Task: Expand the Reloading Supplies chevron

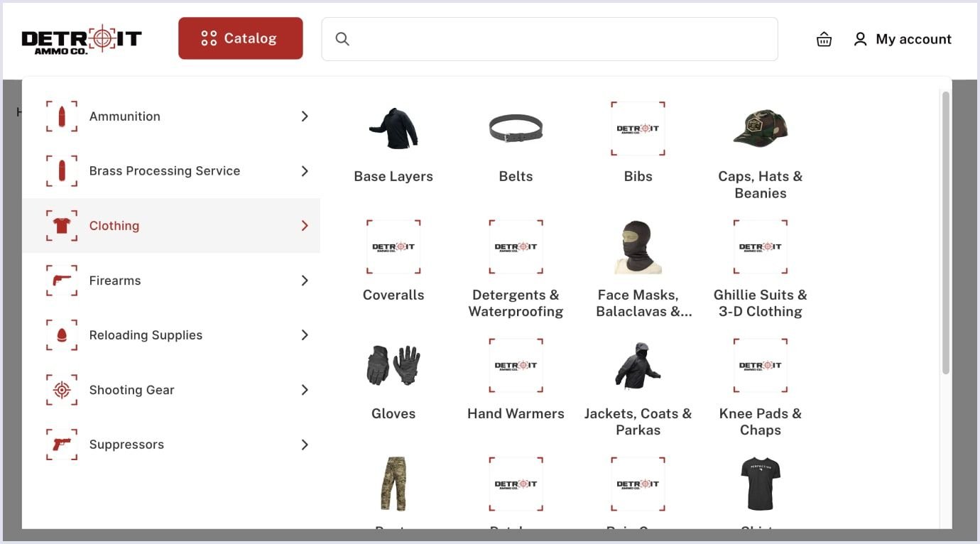Action: [305, 335]
